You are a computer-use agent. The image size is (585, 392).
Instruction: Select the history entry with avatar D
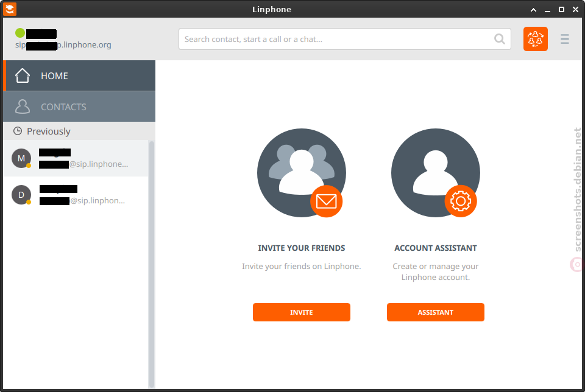tap(76, 195)
